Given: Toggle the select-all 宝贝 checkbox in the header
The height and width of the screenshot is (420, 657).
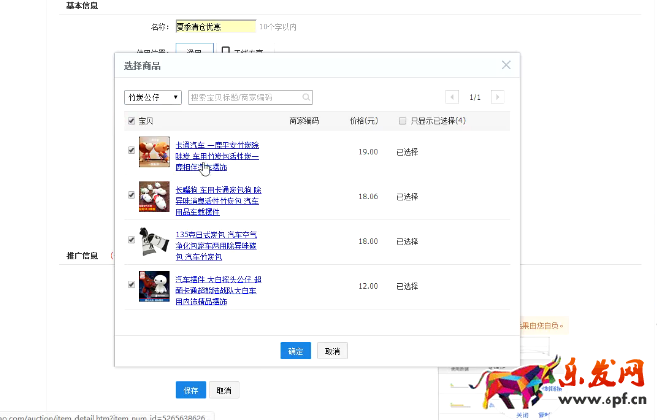Looking at the screenshot, I should coord(132,121).
